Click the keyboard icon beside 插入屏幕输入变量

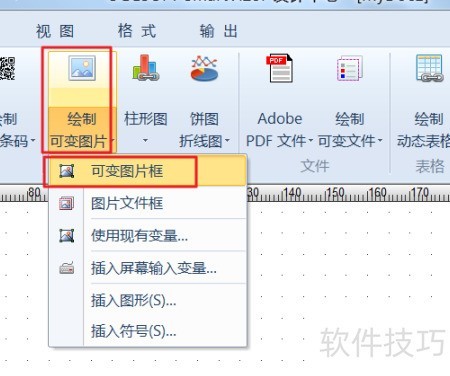tap(67, 268)
